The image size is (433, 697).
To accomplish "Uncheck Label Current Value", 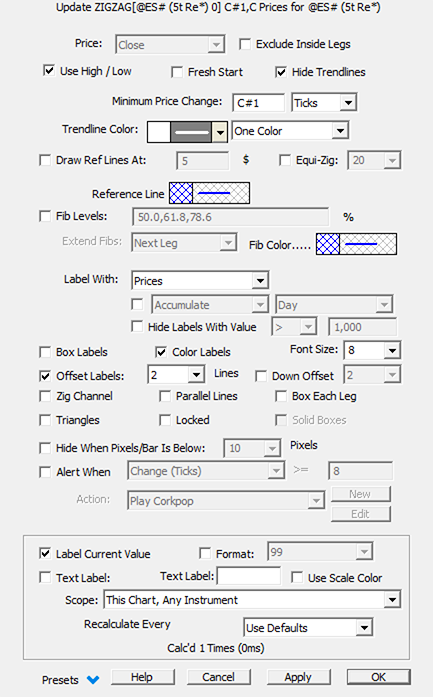I will (45, 553).
